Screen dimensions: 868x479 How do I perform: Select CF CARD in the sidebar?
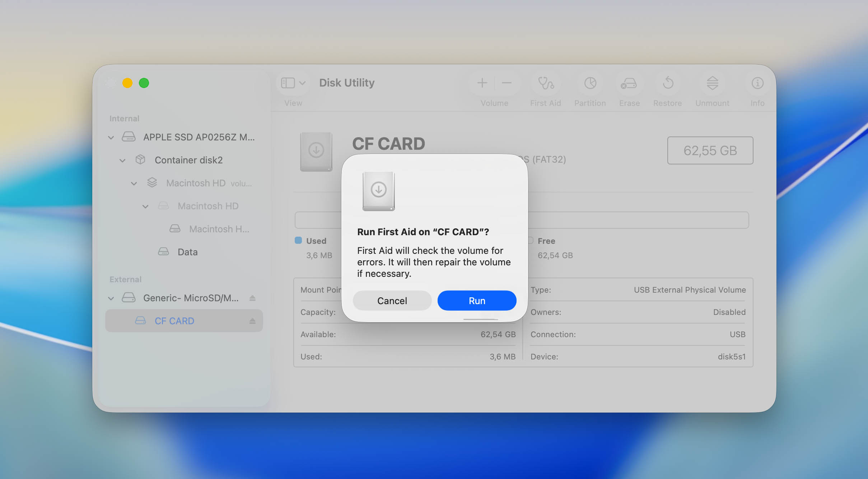174,321
